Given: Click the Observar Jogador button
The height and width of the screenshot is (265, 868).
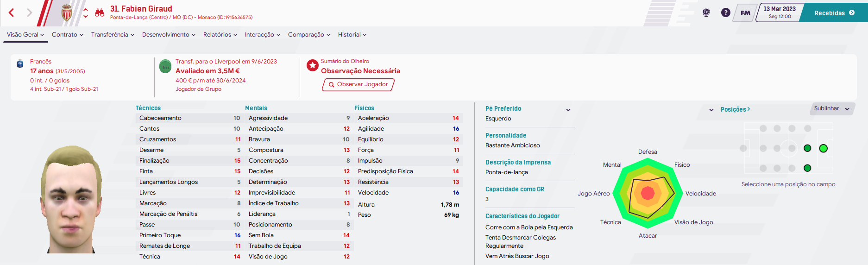Looking at the screenshot, I should point(358,84).
